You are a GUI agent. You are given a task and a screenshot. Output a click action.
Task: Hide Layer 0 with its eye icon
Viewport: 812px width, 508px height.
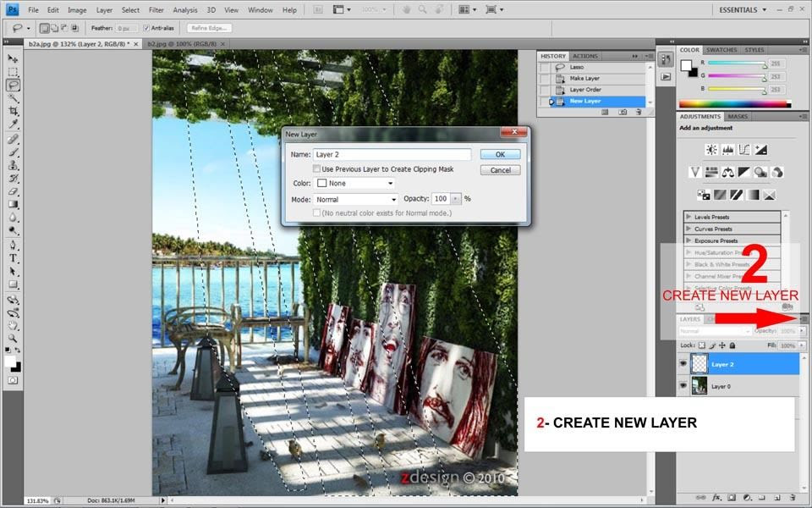[683, 386]
